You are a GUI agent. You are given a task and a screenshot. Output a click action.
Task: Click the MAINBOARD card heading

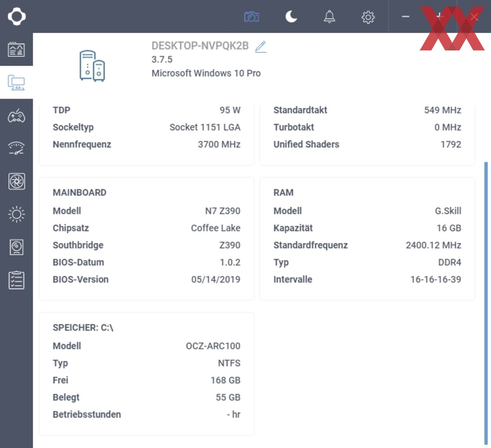79,192
